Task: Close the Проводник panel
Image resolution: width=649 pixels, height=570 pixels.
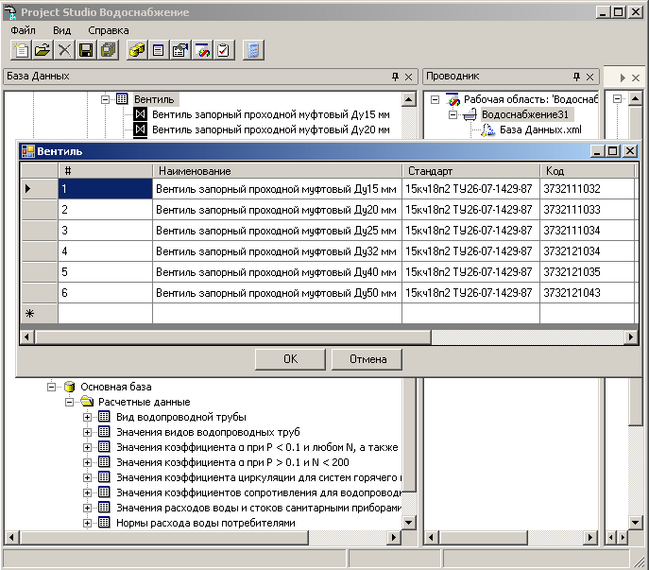Action: coord(590,77)
